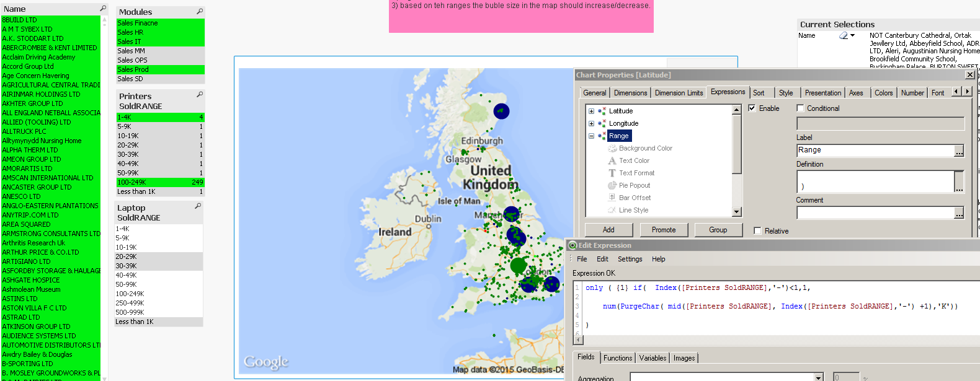Click into the Label input field
Image resolution: width=980 pixels, height=381 pixels.
[x=875, y=151]
